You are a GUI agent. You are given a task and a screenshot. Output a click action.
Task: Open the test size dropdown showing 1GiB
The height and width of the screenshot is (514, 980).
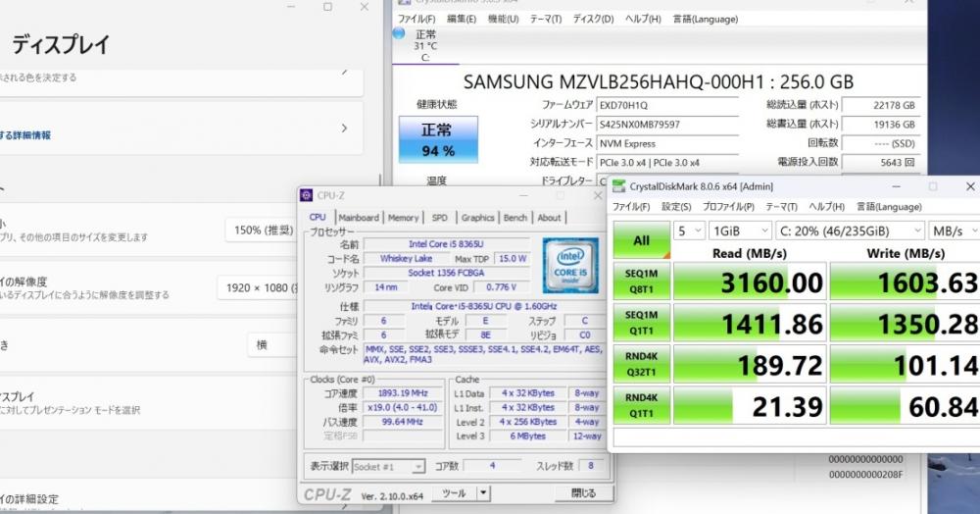(740, 231)
